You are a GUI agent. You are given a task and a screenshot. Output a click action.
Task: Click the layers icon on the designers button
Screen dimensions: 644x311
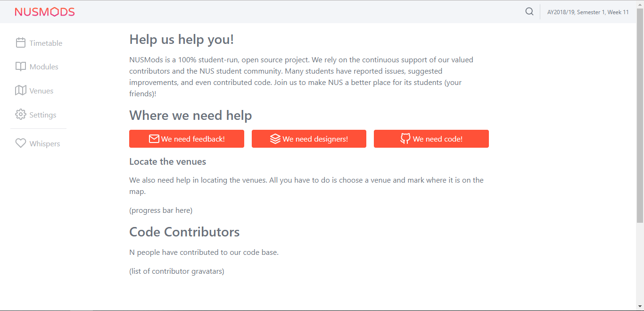[275, 139]
